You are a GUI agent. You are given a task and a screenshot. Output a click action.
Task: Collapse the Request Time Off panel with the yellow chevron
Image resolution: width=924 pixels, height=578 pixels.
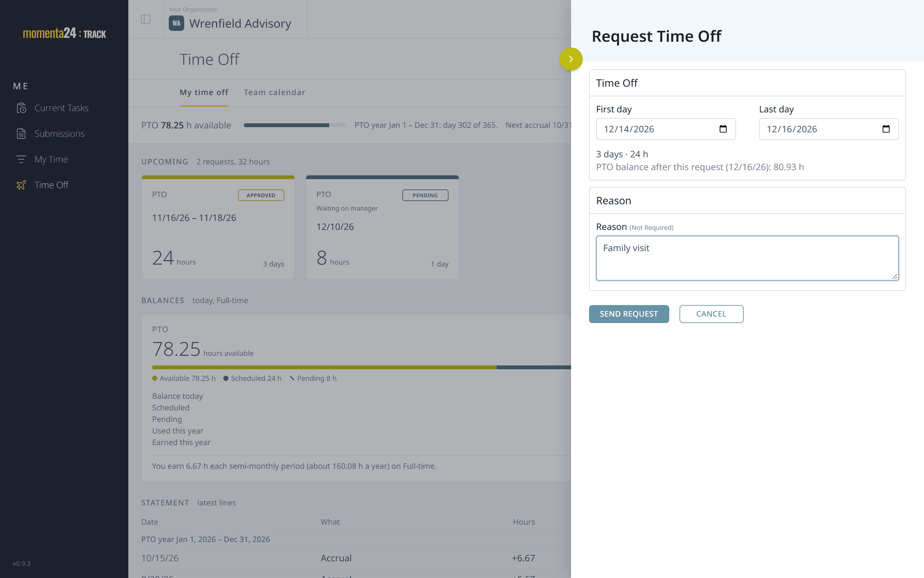[571, 59]
